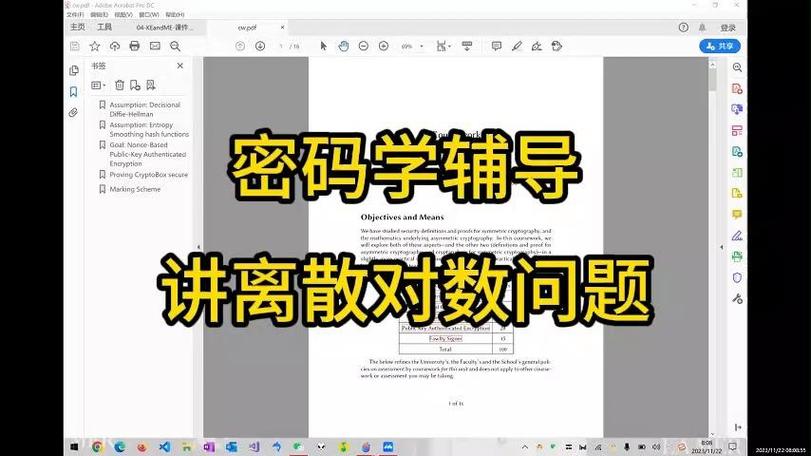Image resolution: width=811 pixels, height=456 pixels.
Task: Open the stamp tool in toolbar
Action: tap(557, 46)
